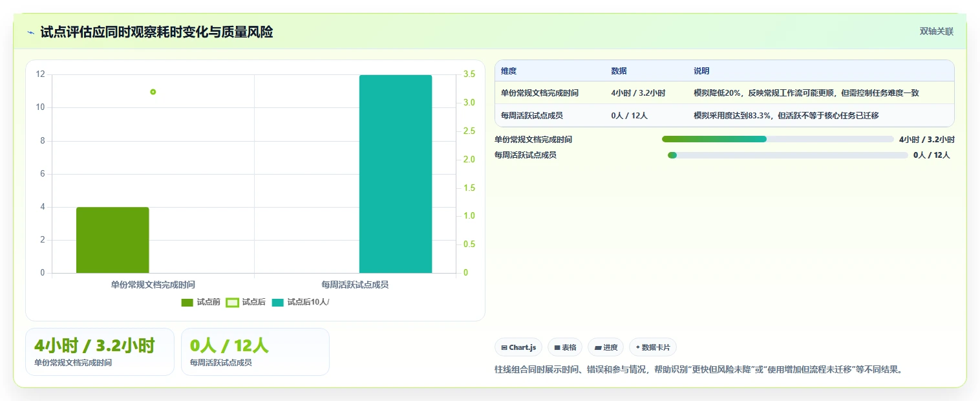Viewport: 980px width, 401px height.
Task: Click the 维度 column header
Action: point(509,71)
